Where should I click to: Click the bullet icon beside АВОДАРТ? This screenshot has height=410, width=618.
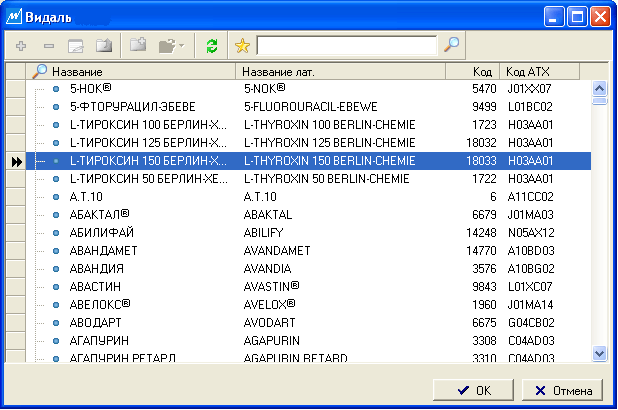click(x=56, y=323)
